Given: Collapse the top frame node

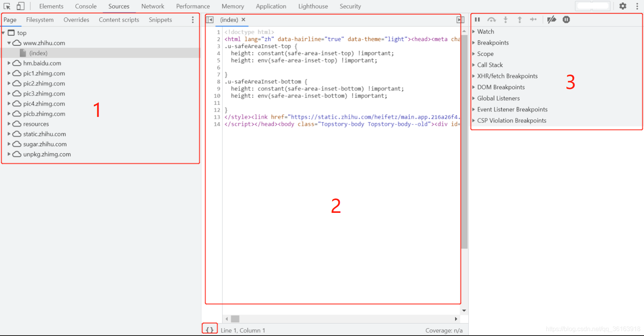Looking at the screenshot, I should [3, 33].
